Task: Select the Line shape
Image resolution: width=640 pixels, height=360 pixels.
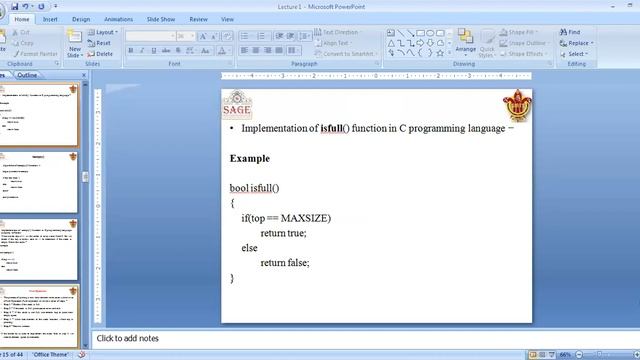Action: (401, 33)
